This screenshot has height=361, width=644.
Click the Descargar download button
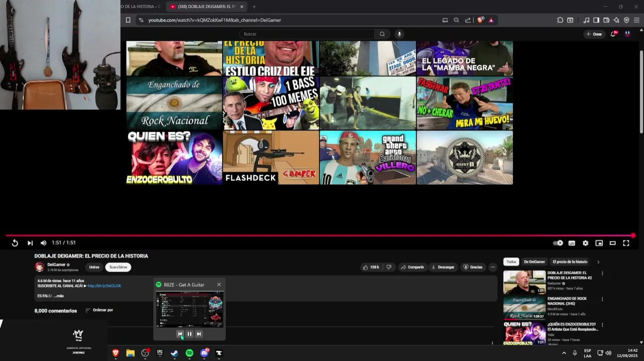(x=443, y=267)
